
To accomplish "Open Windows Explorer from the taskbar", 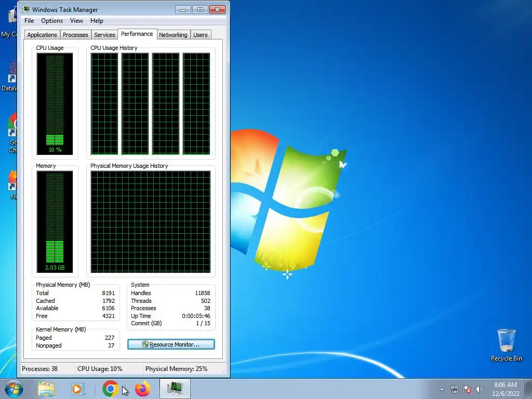I will [x=46, y=389].
